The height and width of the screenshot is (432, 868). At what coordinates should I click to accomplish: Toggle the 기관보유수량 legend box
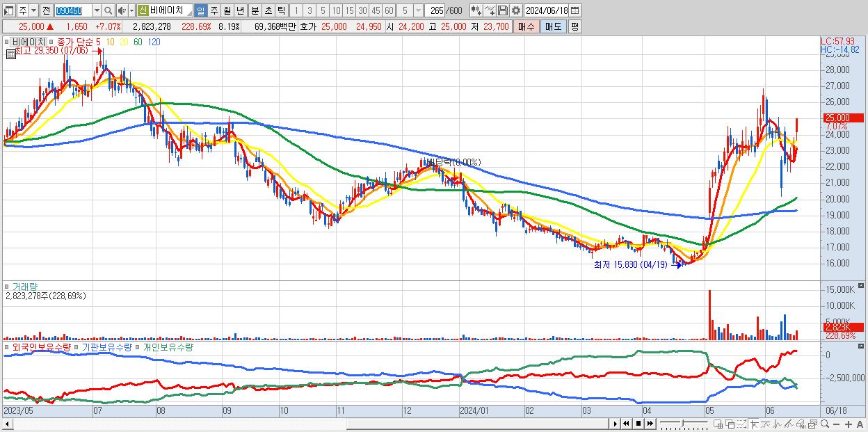click(x=77, y=346)
